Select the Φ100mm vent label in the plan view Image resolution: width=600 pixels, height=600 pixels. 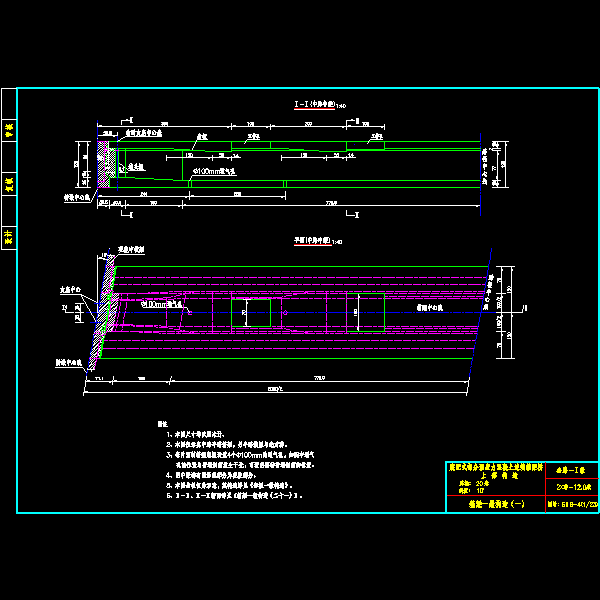click(x=162, y=304)
